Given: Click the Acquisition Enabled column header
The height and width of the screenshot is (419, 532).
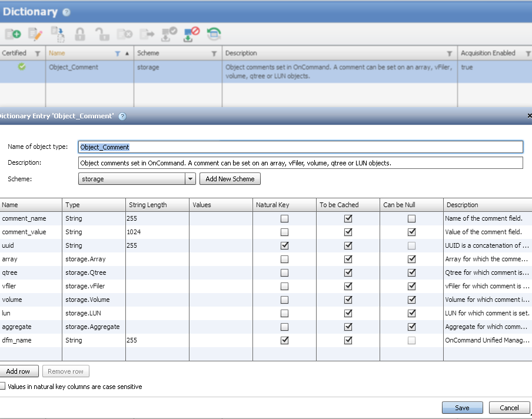Looking at the screenshot, I should click(487, 53).
